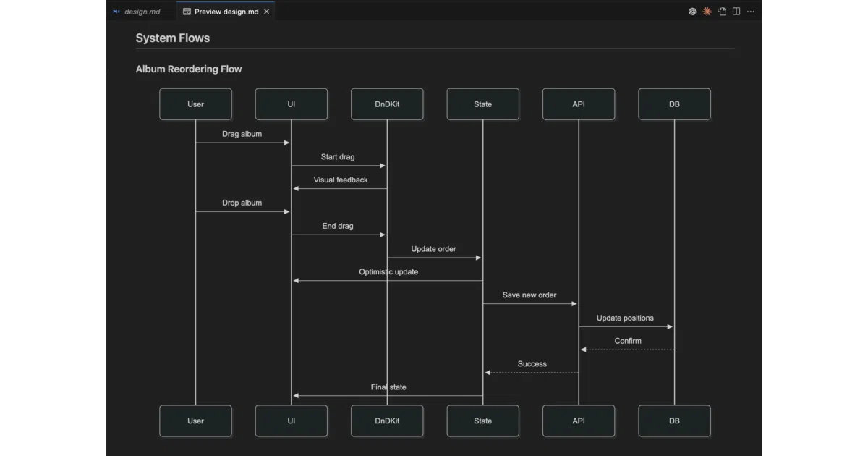Click the "Update positions" message label
Screen dimensions: 868x456
(x=625, y=318)
